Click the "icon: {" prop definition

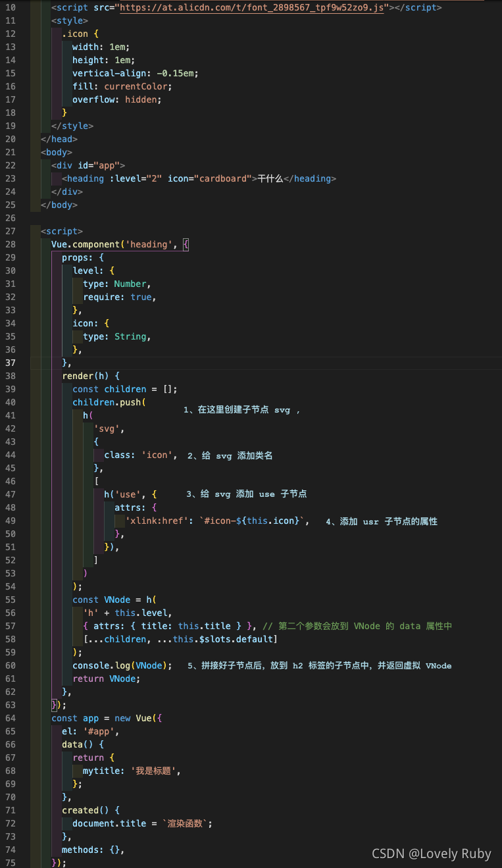(x=91, y=323)
